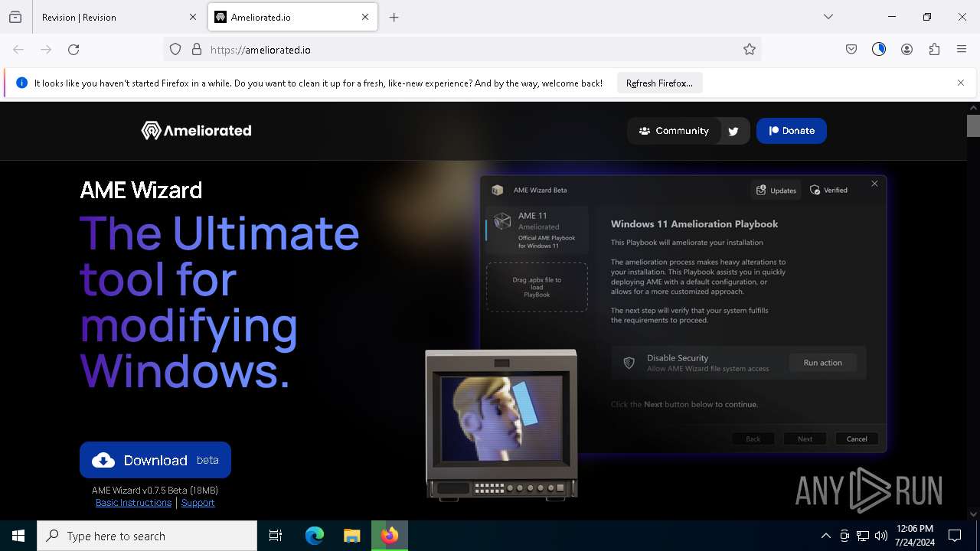This screenshot has height=551, width=980.
Task: Close the Revision tab
Action: 193,17
